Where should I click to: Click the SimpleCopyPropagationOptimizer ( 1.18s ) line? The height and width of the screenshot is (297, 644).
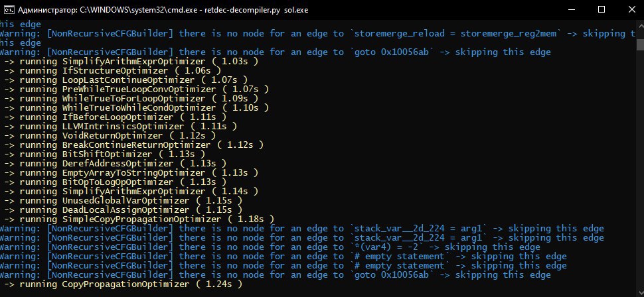click(139, 219)
